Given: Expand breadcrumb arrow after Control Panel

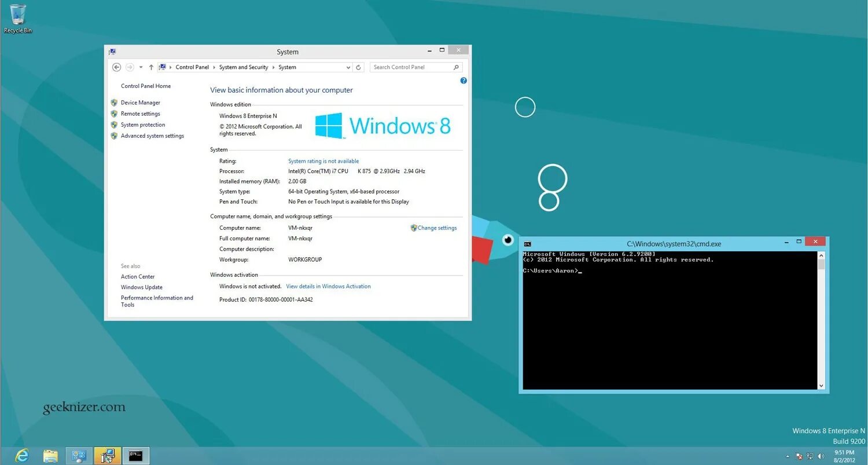Looking at the screenshot, I should click(214, 67).
